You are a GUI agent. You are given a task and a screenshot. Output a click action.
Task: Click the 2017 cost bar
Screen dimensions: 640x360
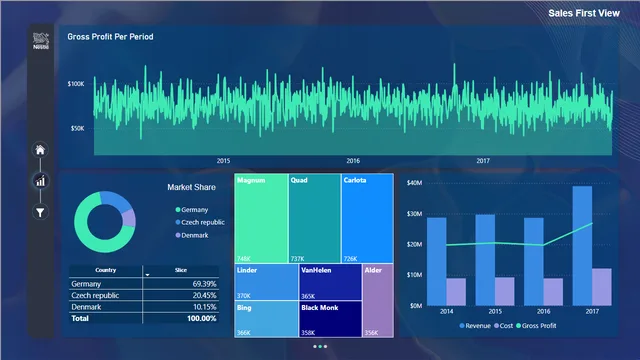602,287
